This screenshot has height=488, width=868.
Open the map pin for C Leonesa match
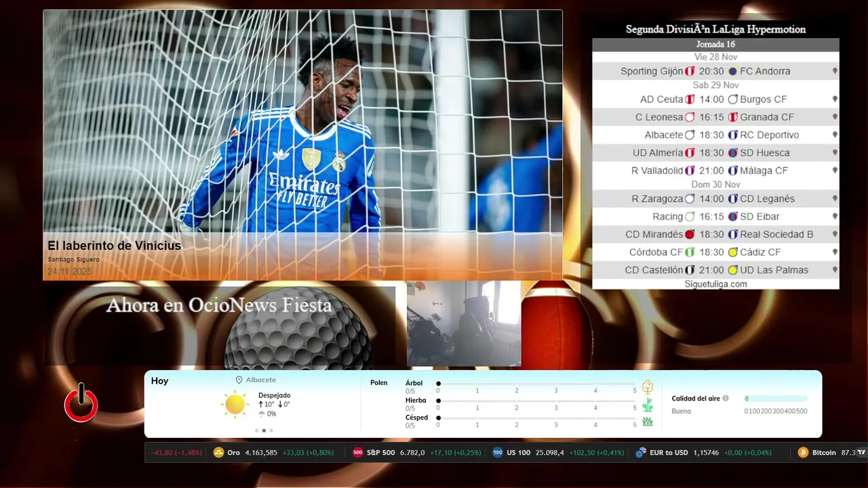tap(835, 117)
